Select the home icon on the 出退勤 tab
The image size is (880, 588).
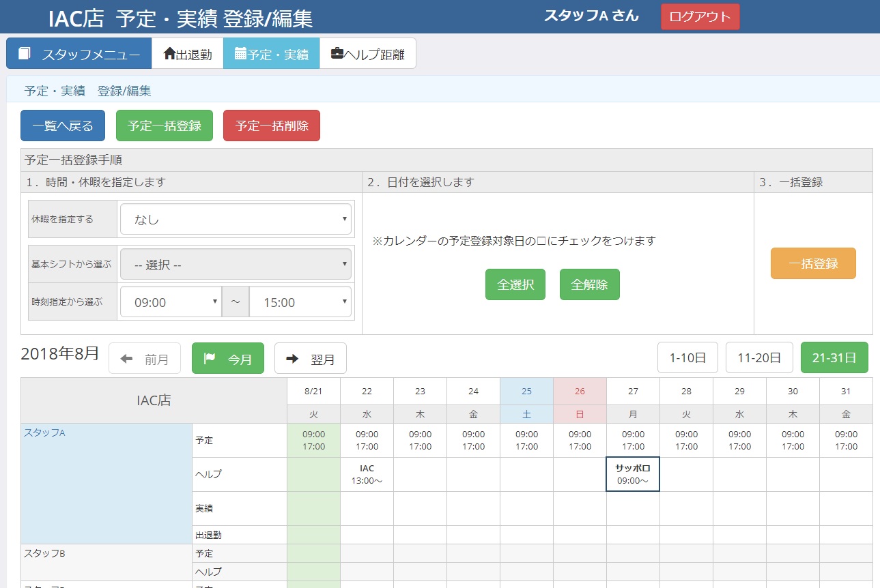point(171,53)
